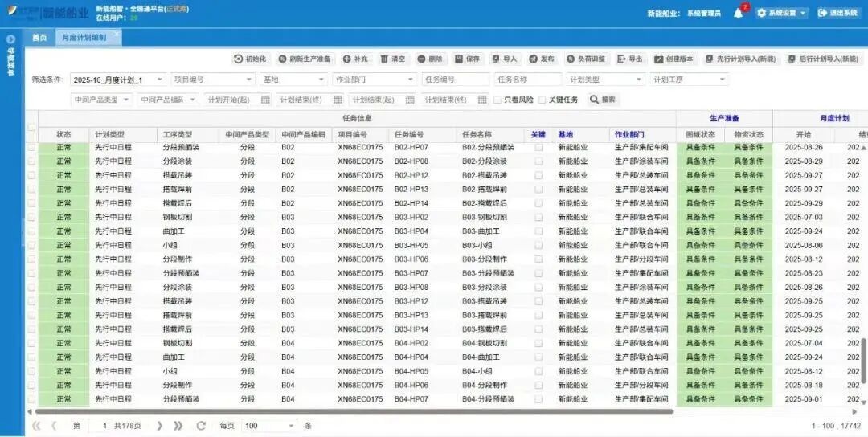Expand the left sidebar arrow icon
The height and width of the screenshot is (437, 868).
coord(10,39)
